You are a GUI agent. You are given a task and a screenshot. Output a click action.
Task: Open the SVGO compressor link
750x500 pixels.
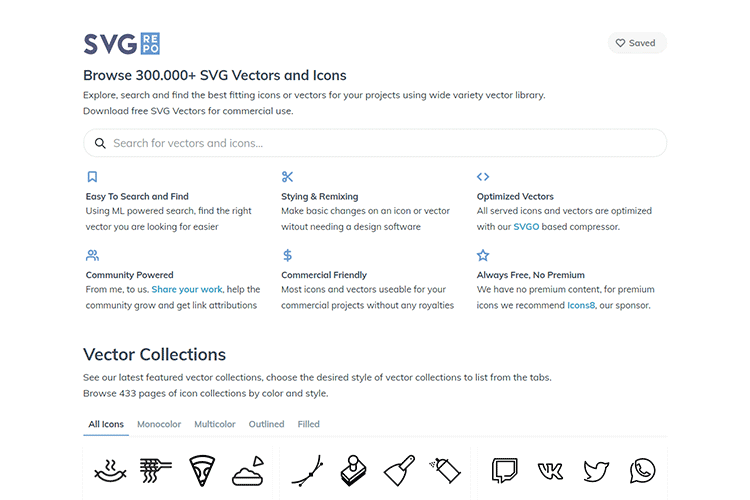click(x=526, y=227)
